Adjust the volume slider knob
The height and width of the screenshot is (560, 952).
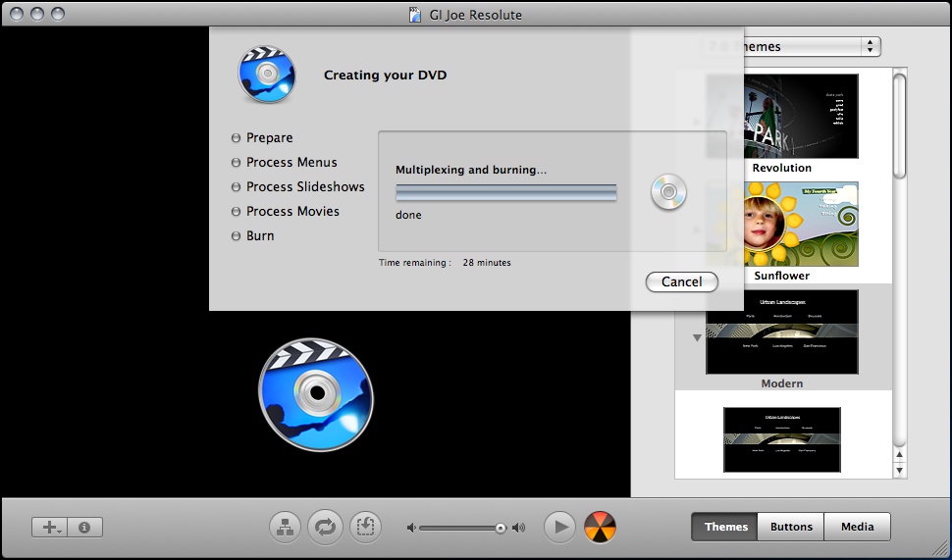501,529
